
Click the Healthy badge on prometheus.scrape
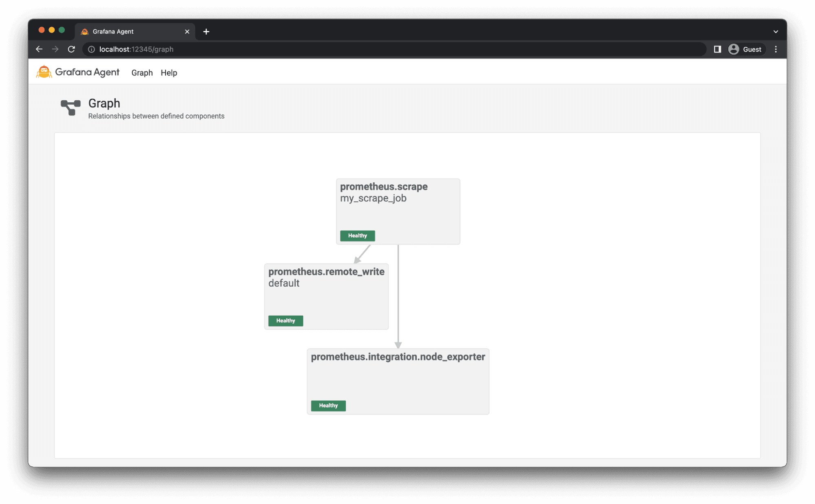tap(357, 236)
